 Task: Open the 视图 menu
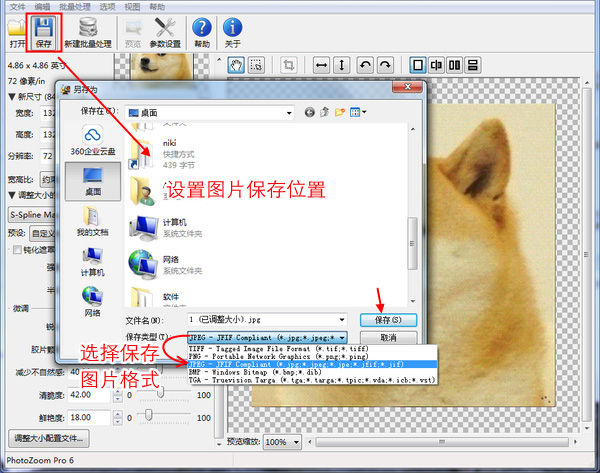pos(132,7)
